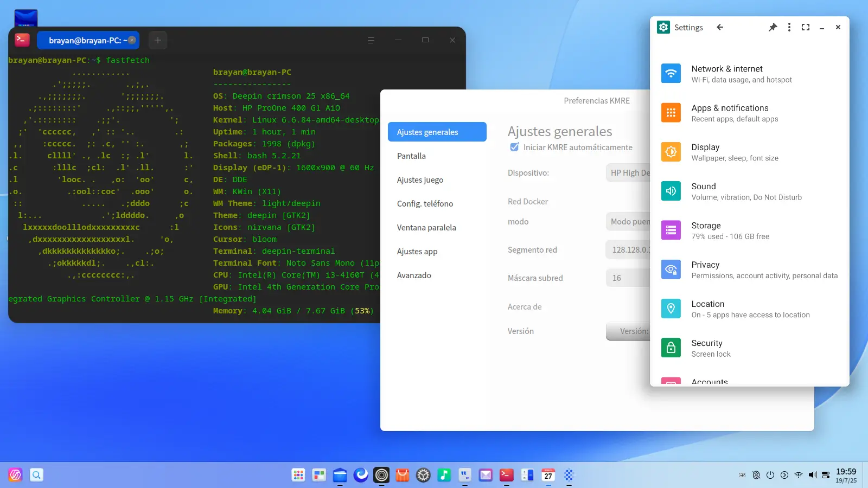Open the dock search magnifier
The height and width of the screenshot is (488, 868).
[x=36, y=475]
